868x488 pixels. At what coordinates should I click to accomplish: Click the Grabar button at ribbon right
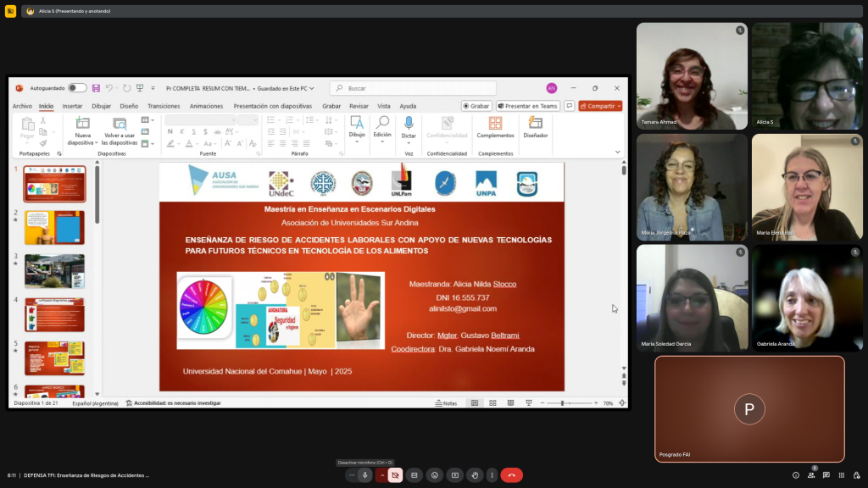(476, 106)
